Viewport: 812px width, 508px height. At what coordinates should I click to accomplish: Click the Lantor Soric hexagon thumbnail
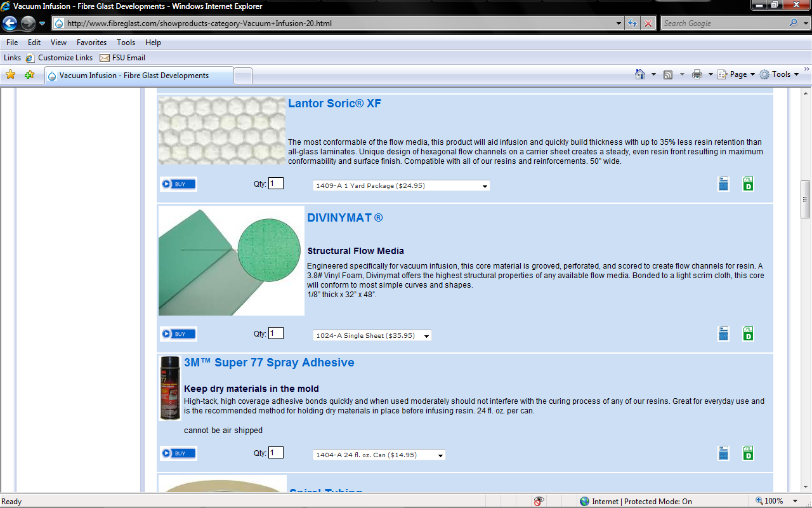221,130
